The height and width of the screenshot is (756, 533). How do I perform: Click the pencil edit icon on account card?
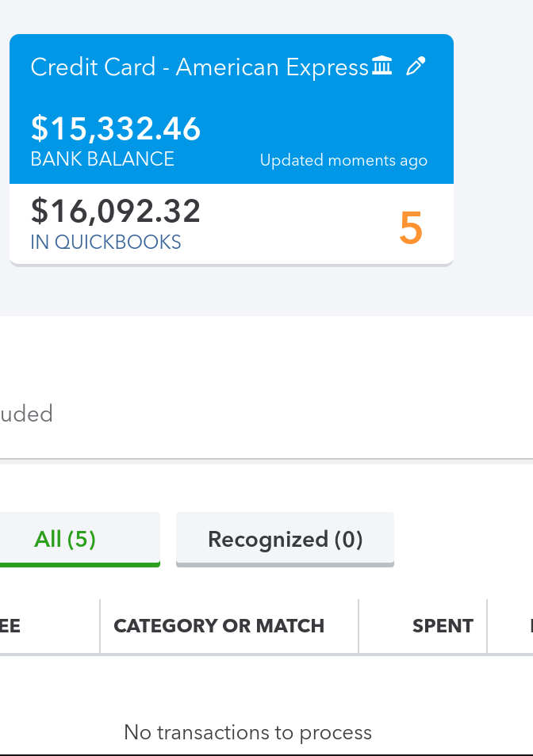click(416, 67)
